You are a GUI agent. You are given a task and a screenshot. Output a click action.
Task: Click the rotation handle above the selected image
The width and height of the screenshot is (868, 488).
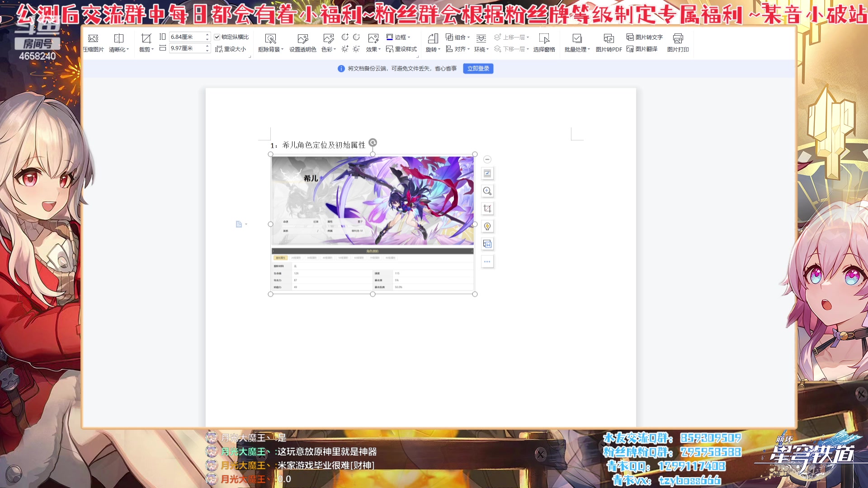(x=373, y=143)
